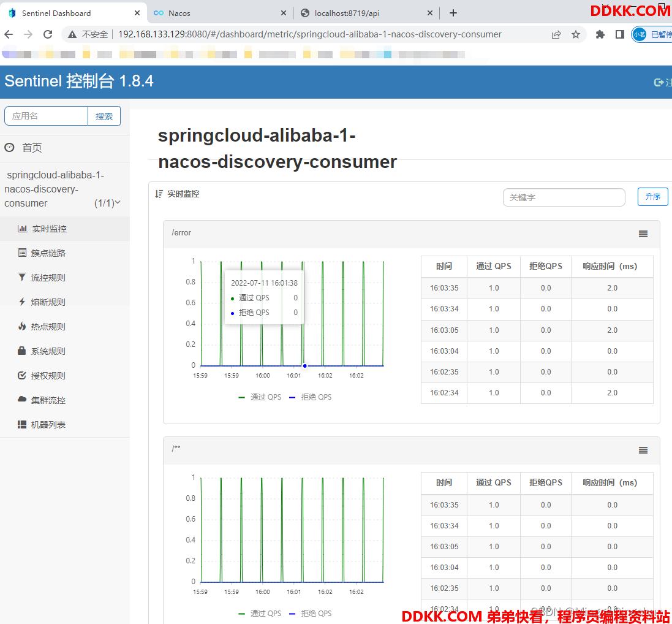Click the 时间 column header in /error table
The height and width of the screenshot is (624, 672).
tap(444, 266)
